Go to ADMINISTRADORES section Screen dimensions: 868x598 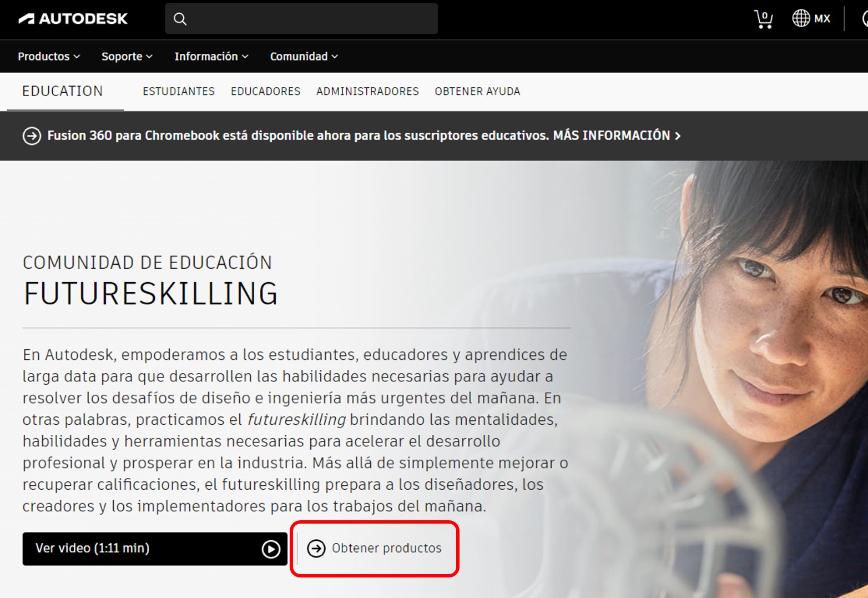click(x=367, y=91)
